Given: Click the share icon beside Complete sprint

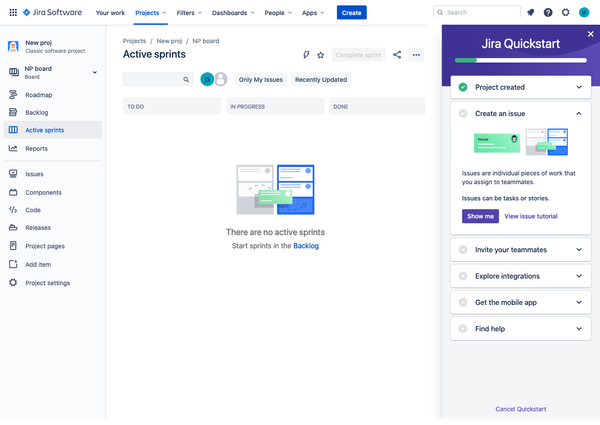Looking at the screenshot, I should point(397,55).
